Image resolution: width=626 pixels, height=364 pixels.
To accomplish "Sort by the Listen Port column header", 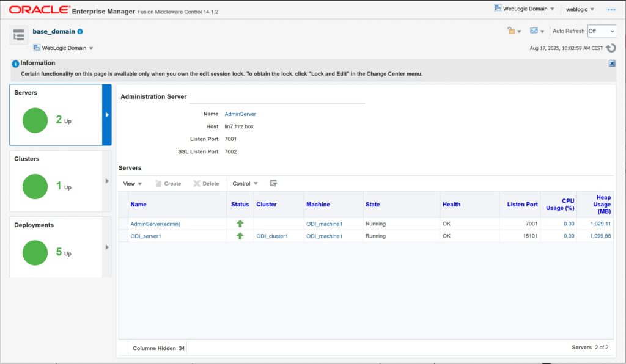I will [522, 205].
